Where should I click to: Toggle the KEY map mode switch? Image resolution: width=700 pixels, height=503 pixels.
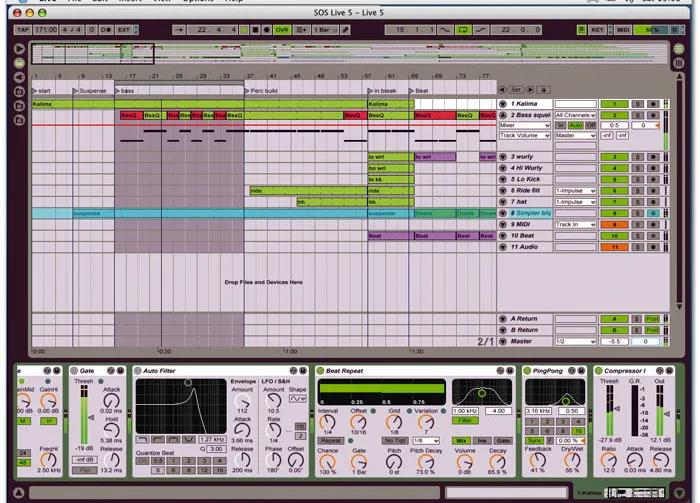pyautogui.click(x=597, y=30)
